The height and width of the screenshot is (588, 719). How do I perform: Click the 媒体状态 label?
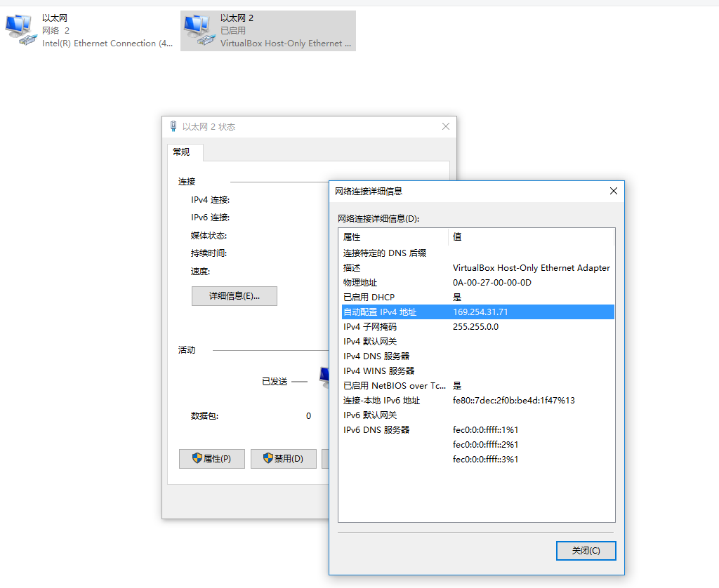coord(209,236)
